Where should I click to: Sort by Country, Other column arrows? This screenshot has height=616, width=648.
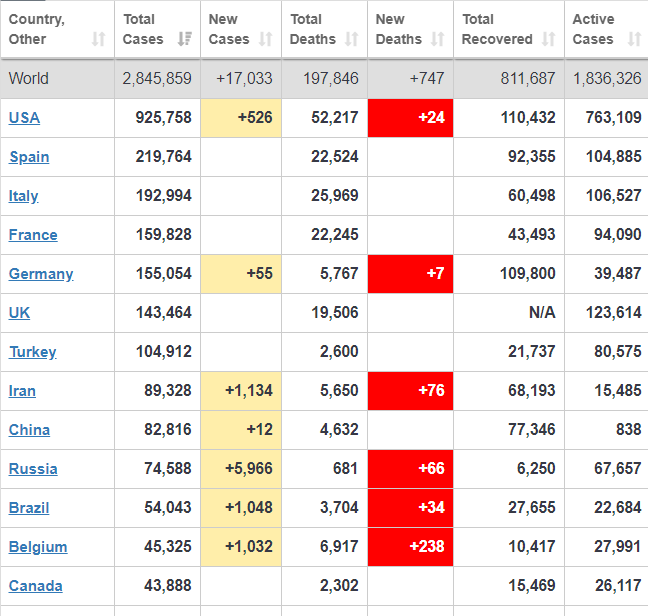[98, 39]
